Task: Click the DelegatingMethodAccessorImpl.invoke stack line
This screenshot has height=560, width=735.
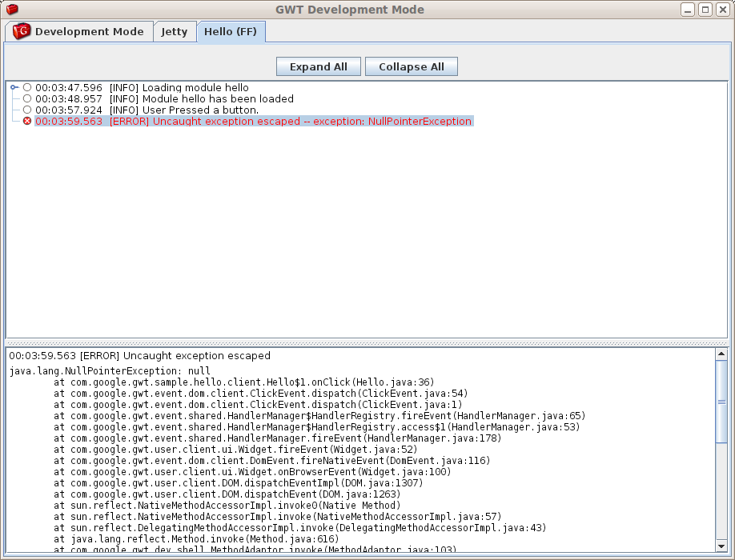Action: [x=300, y=528]
